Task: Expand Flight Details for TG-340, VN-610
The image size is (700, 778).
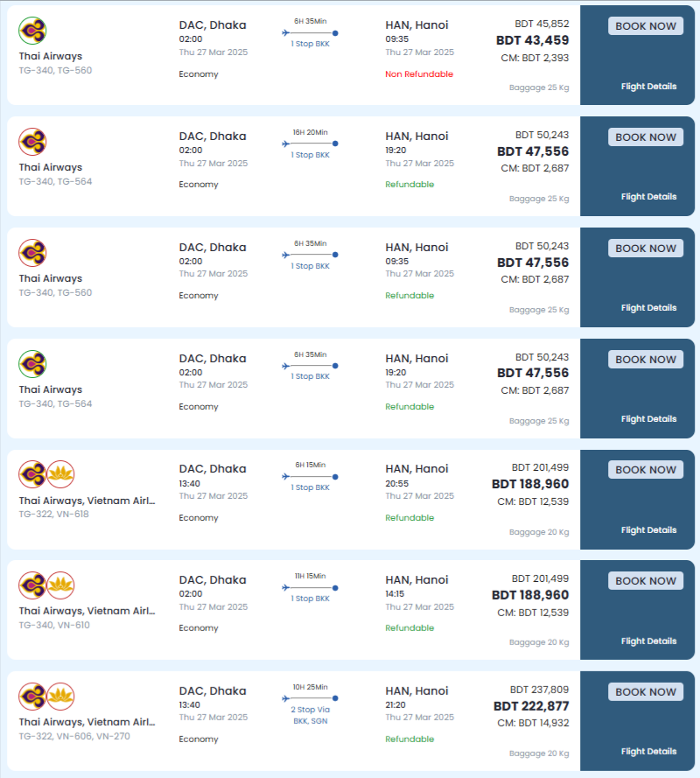Action: [648, 641]
